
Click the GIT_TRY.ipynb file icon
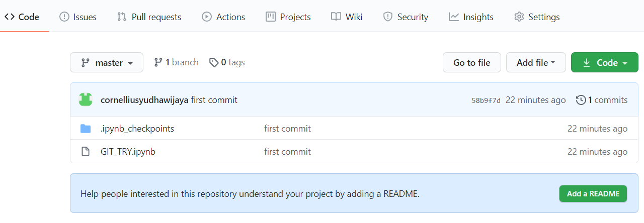pos(86,152)
